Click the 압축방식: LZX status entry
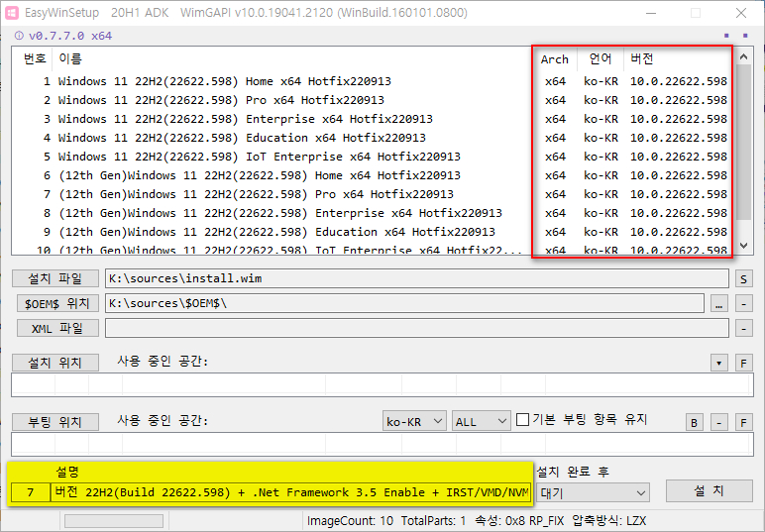 pyautogui.click(x=608, y=521)
